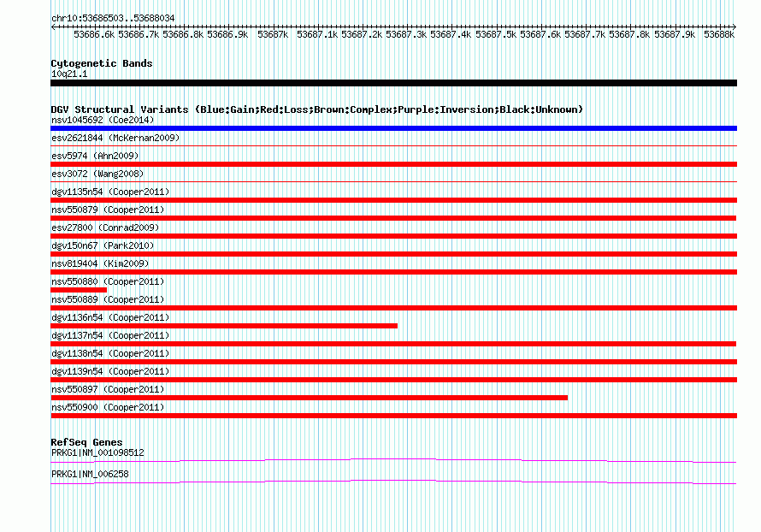This screenshot has width=761, height=532.
Task: Select variant esv27800 (Conrad2009)
Action: click(x=105, y=228)
